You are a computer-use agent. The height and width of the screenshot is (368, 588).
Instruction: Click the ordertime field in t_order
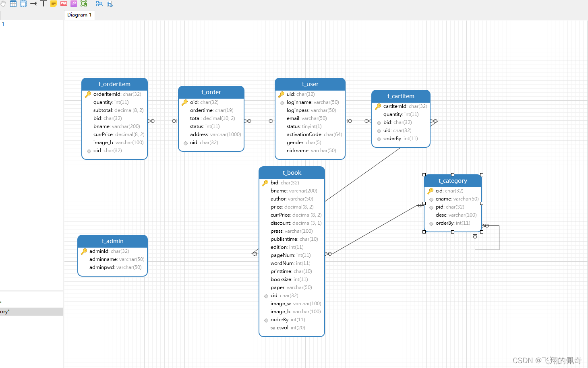click(x=212, y=110)
